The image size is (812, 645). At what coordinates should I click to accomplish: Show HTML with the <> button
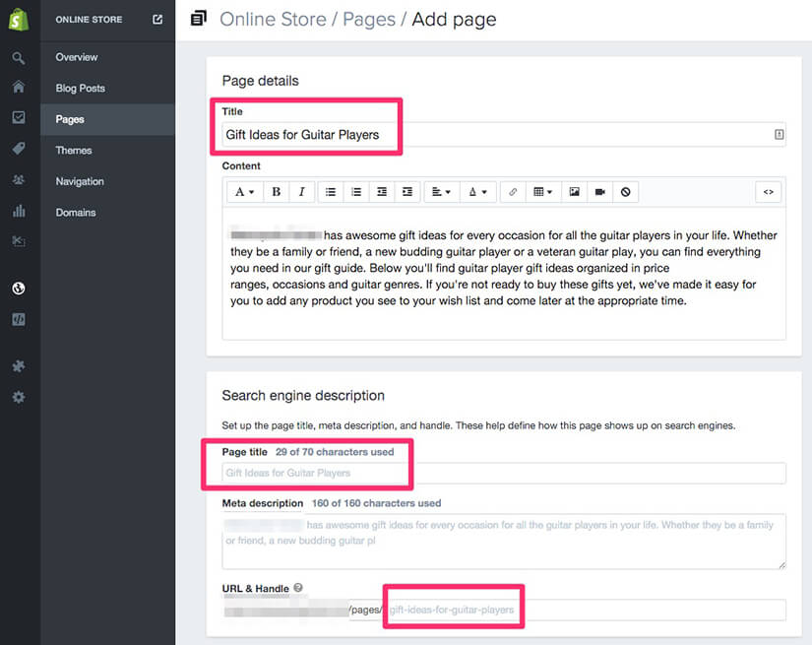point(769,192)
